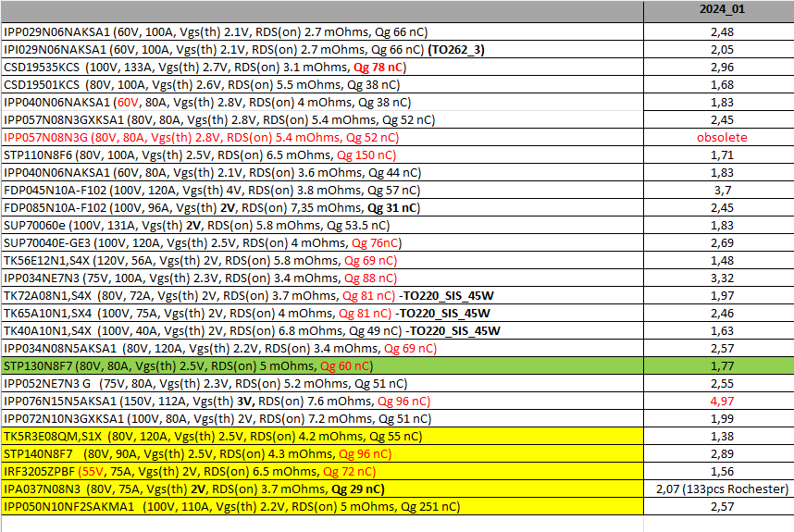Select price 2,96 for CSD19535KCS

(x=718, y=68)
